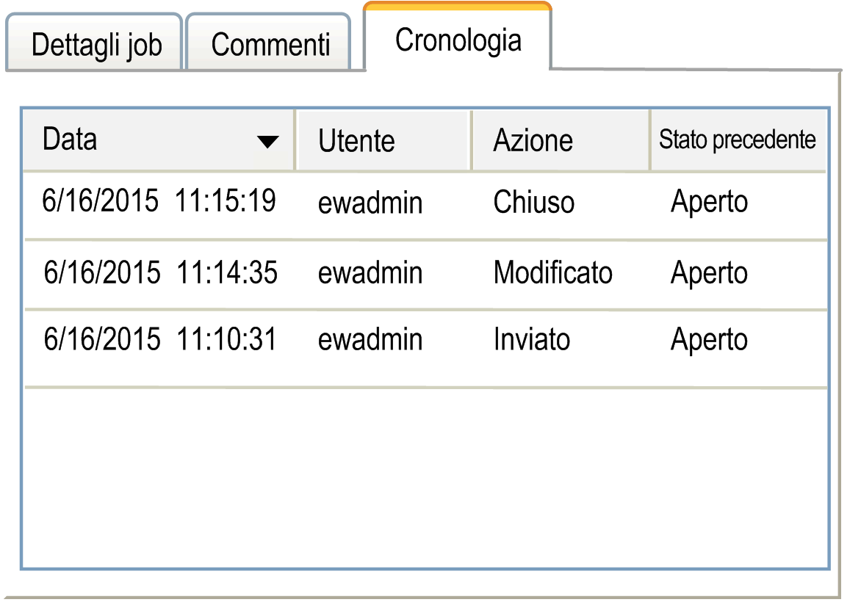Click the Data column sort arrow

click(268, 142)
